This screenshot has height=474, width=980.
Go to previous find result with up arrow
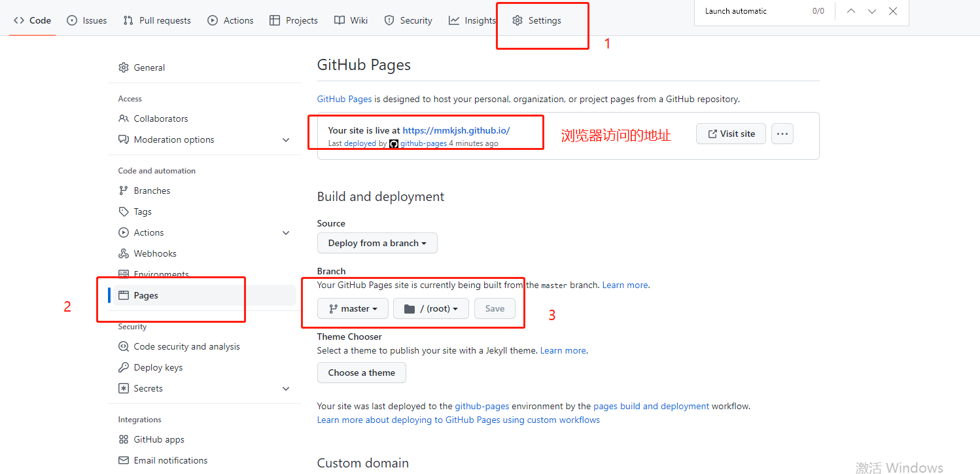[x=851, y=11]
